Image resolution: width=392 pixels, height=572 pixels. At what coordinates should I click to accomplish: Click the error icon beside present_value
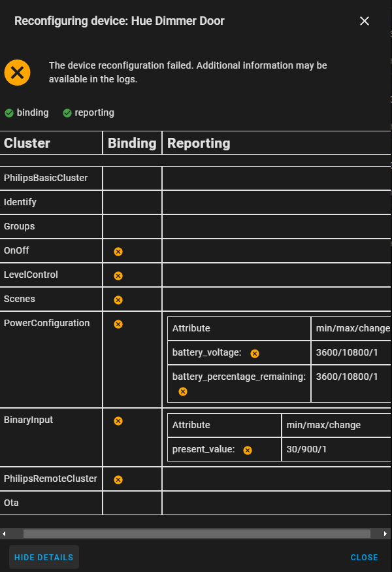[247, 449]
